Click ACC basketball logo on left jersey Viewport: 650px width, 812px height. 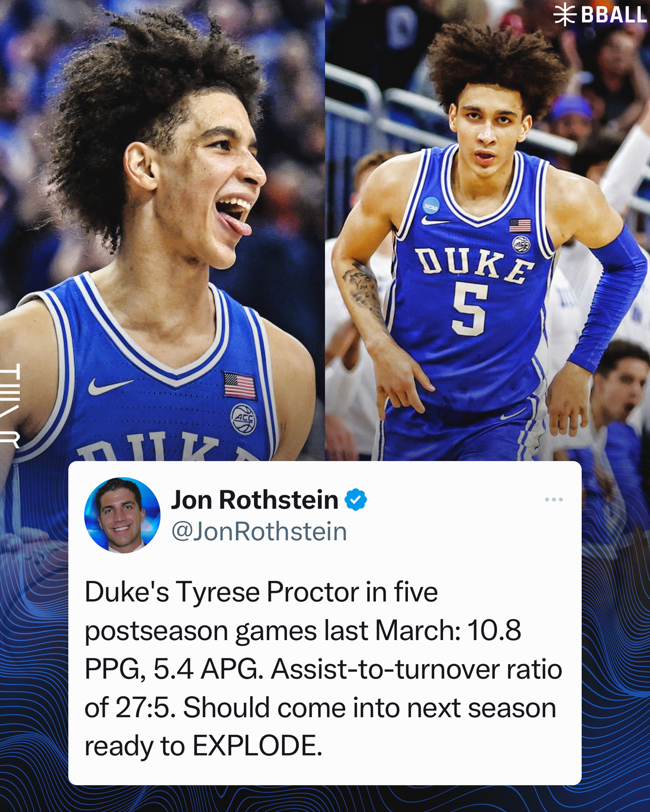pos(243,419)
